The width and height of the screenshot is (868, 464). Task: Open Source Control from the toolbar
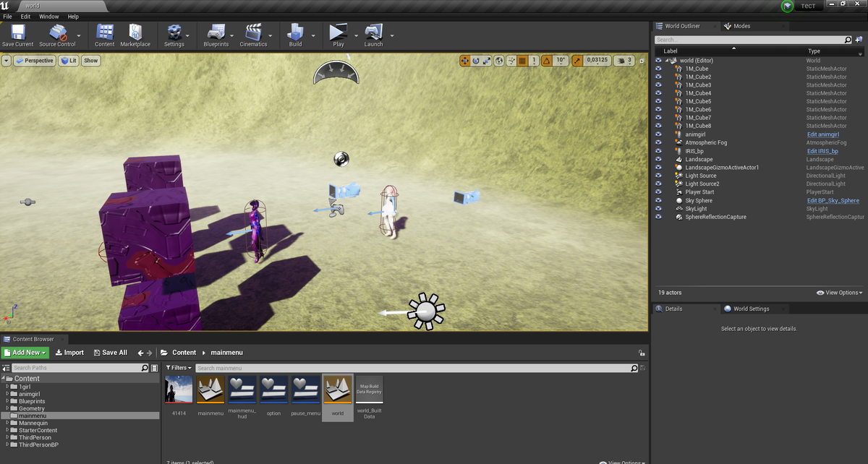pyautogui.click(x=57, y=35)
